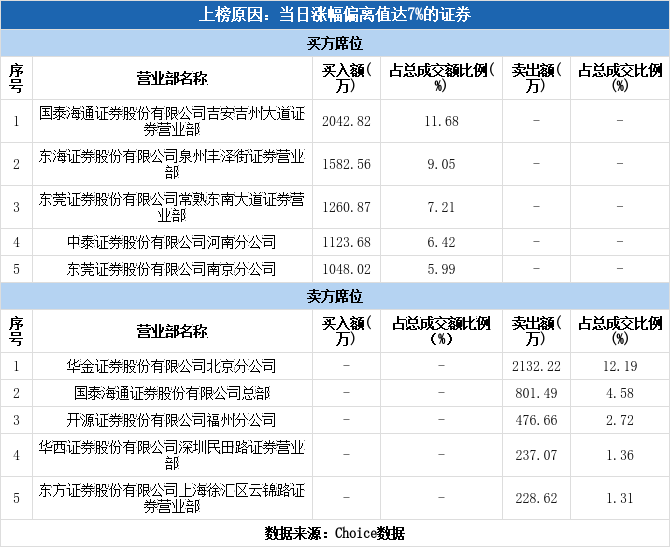Screen dimensions: 670x547
Task: Click the percentage 5.99
Action: pyautogui.click(x=441, y=269)
